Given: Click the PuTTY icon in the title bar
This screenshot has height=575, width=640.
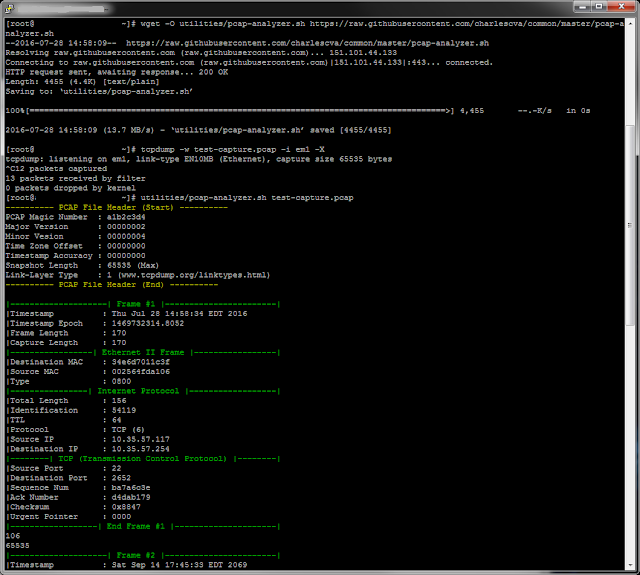Looking at the screenshot, I should point(9,8).
